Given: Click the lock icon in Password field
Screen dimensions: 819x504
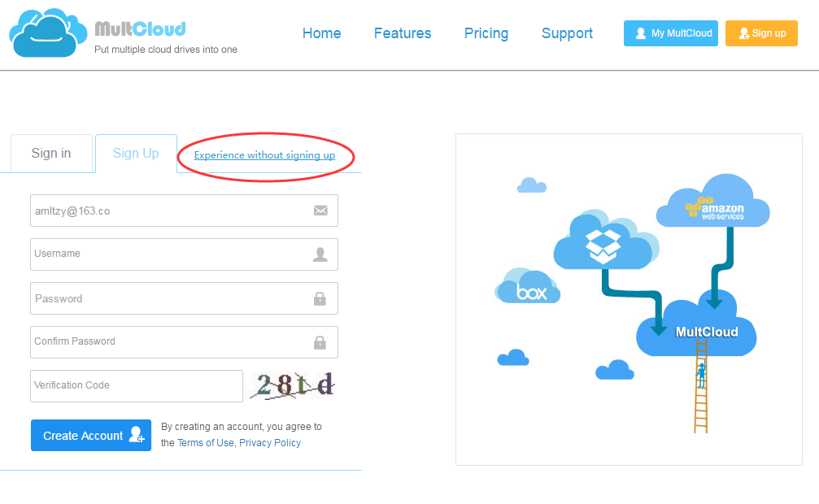Looking at the screenshot, I should coord(320,298).
